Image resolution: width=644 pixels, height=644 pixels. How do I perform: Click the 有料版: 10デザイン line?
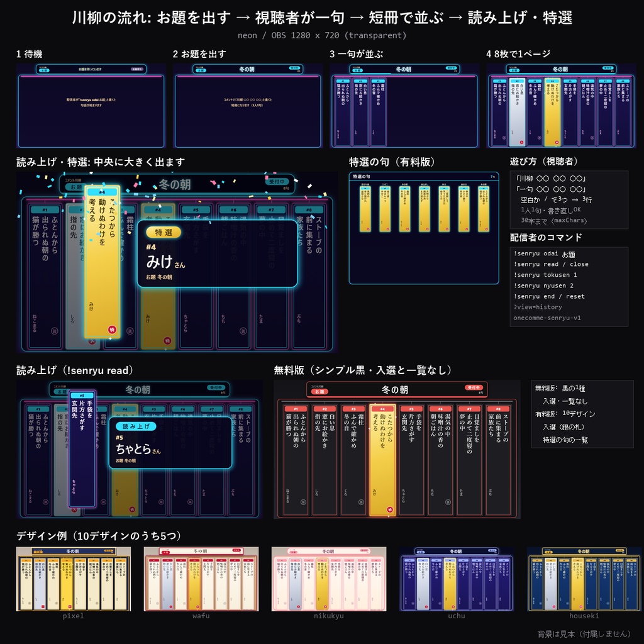[x=565, y=414]
